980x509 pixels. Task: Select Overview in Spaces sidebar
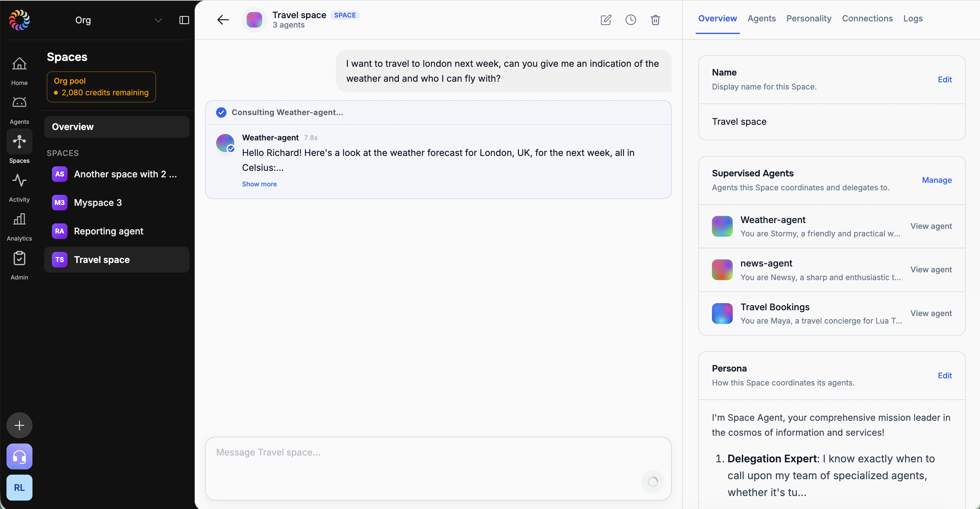click(116, 126)
